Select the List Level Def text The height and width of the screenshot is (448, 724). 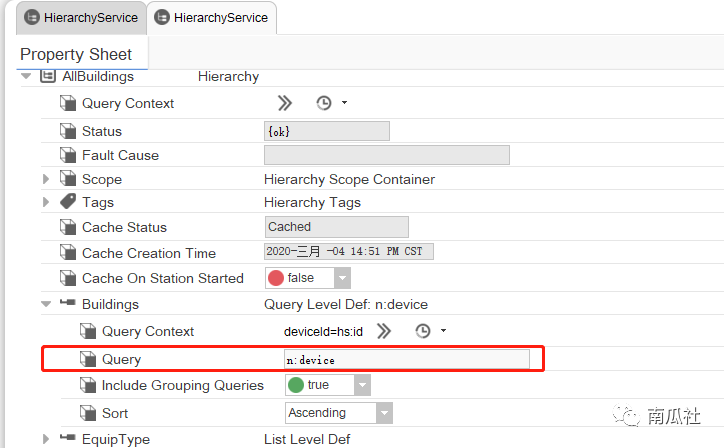click(307, 439)
